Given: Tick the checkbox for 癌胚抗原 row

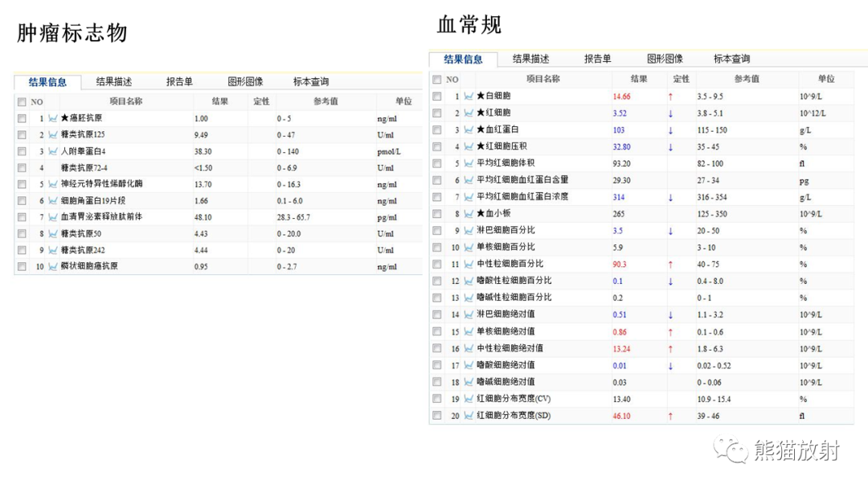Looking at the screenshot, I should [22, 118].
